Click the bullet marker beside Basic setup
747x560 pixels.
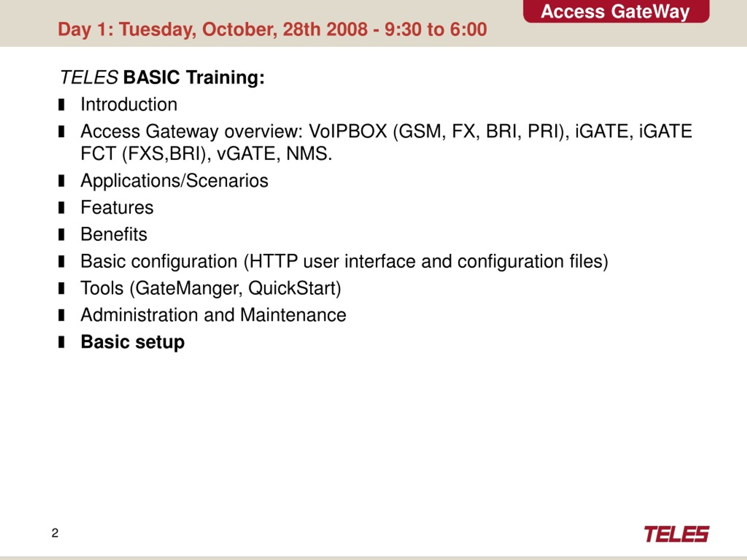click(x=61, y=342)
